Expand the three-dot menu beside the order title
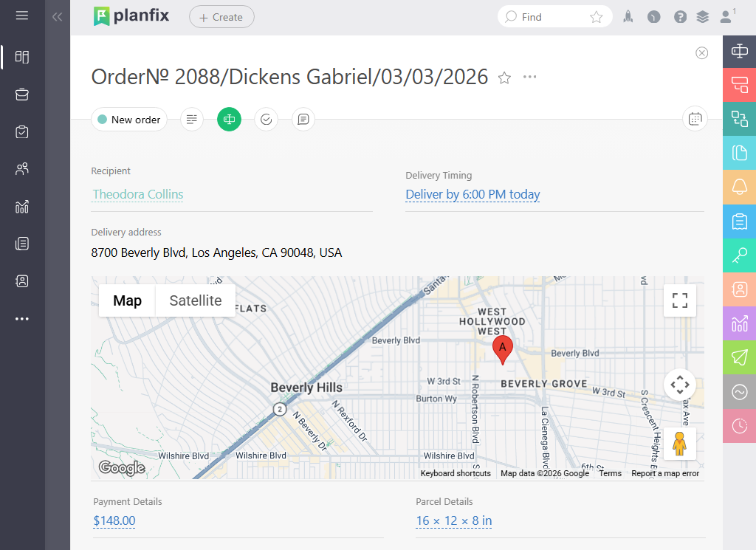 529,77
